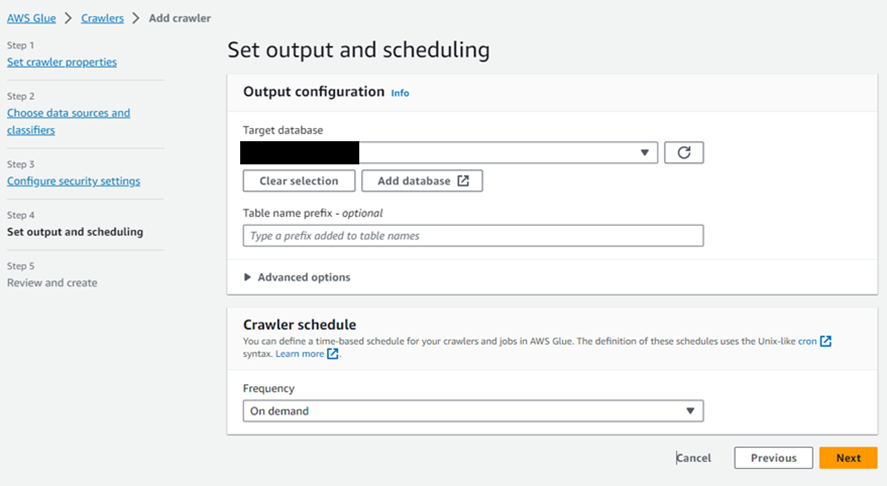
Task: Open the Frequency dropdown
Action: pyautogui.click(x=473, y=411)
